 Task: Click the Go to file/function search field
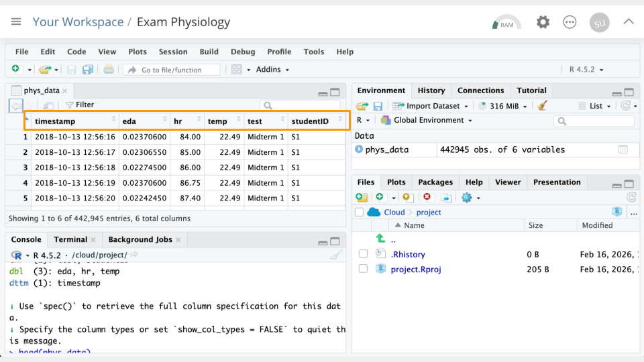pos(173,70)
